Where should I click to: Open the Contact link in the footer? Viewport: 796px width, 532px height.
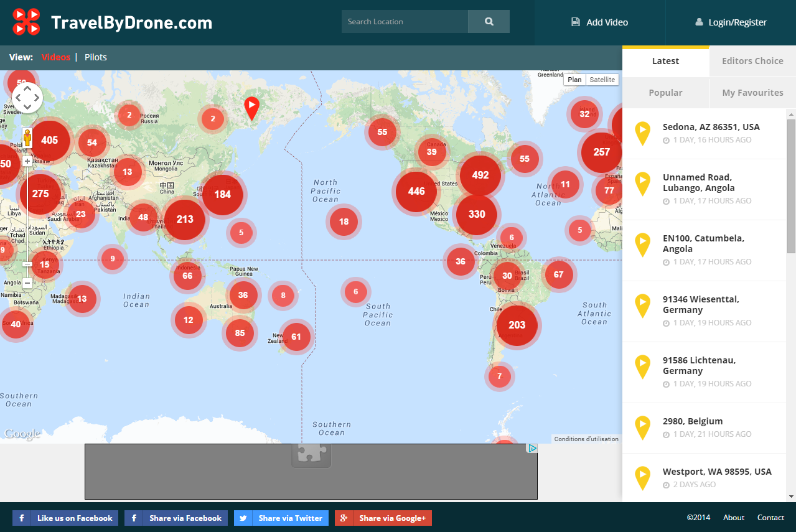pyautogui.click(x=770, y=518)
